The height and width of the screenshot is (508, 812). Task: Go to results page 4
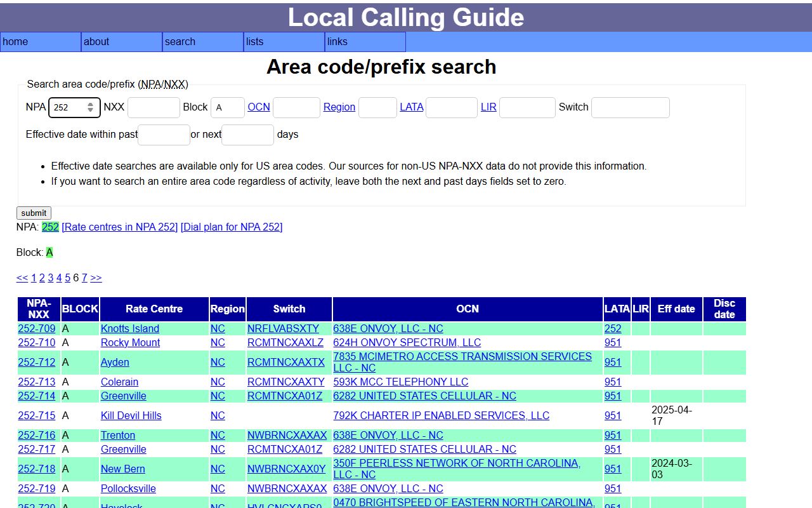tap(59, 278)
